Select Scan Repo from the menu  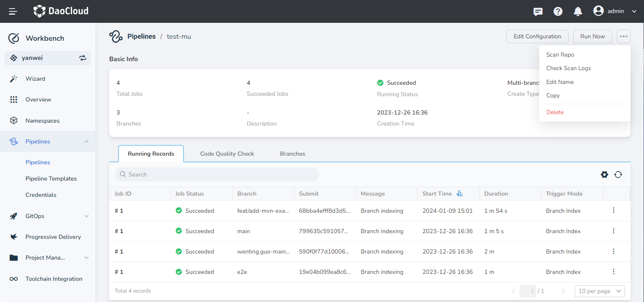pos(560,55)
